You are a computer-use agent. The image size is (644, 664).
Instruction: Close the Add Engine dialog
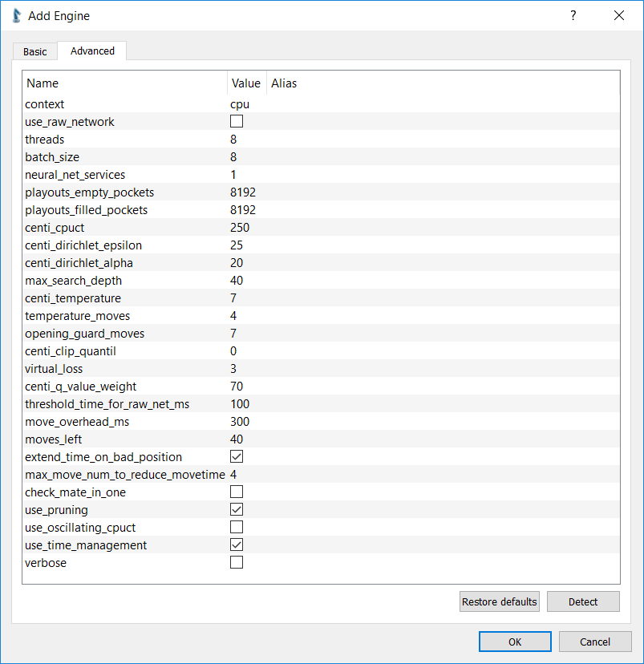619,16
